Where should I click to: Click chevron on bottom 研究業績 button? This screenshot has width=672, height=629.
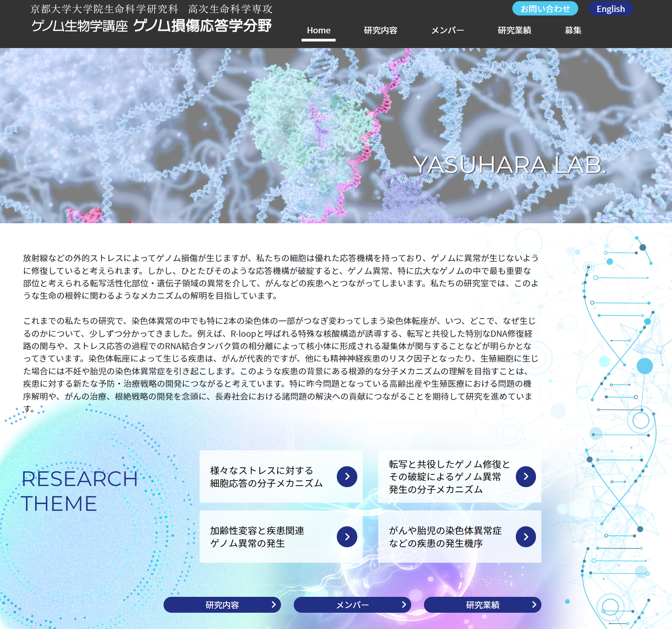(x=534, y=605)
